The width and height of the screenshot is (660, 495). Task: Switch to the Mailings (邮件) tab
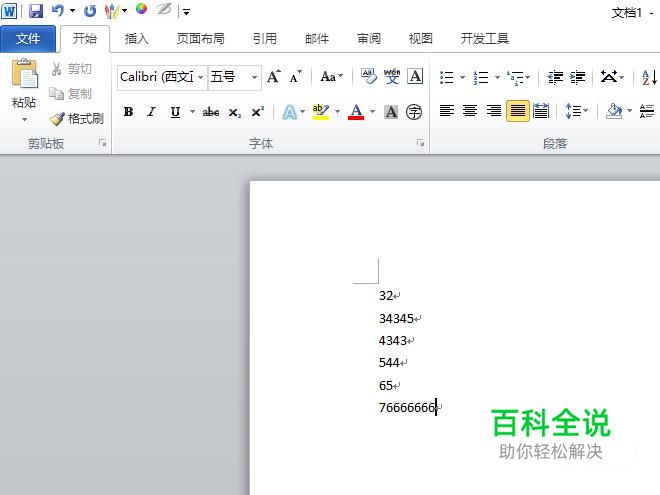tap(317, 39)
